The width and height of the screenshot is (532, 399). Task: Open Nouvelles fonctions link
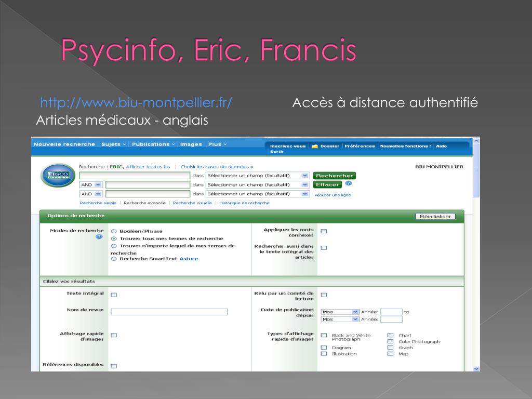pos(405,146)
